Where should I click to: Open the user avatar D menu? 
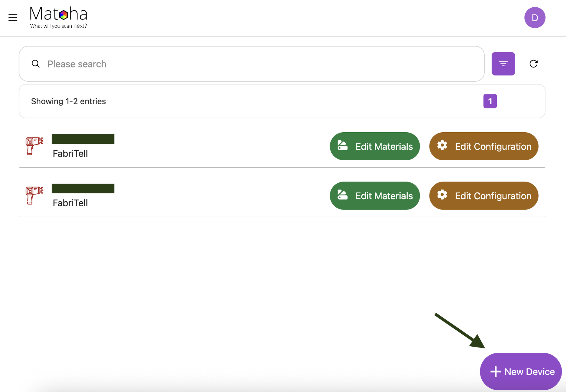[534, 18]
